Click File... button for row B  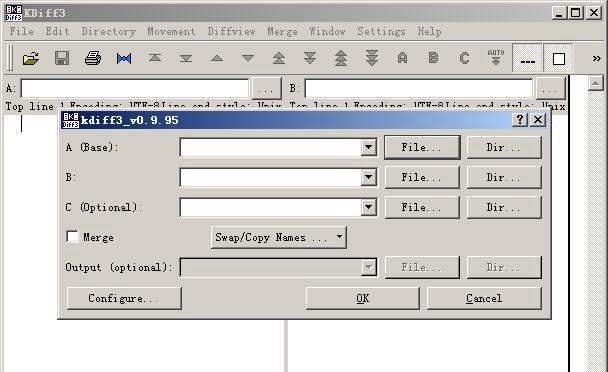(422, 177)
